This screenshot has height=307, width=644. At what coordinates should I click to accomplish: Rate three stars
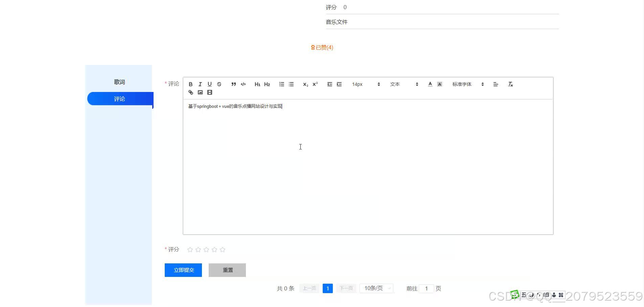(206, 250)
